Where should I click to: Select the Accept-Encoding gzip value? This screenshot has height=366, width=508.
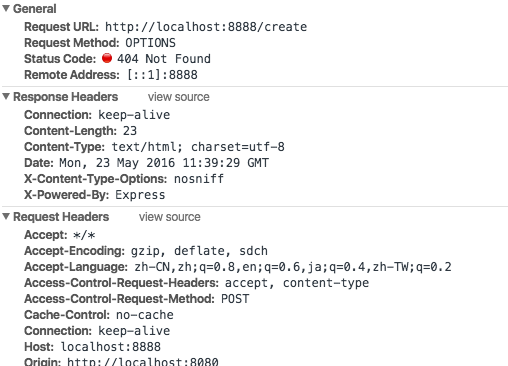[x=199, y=251]
